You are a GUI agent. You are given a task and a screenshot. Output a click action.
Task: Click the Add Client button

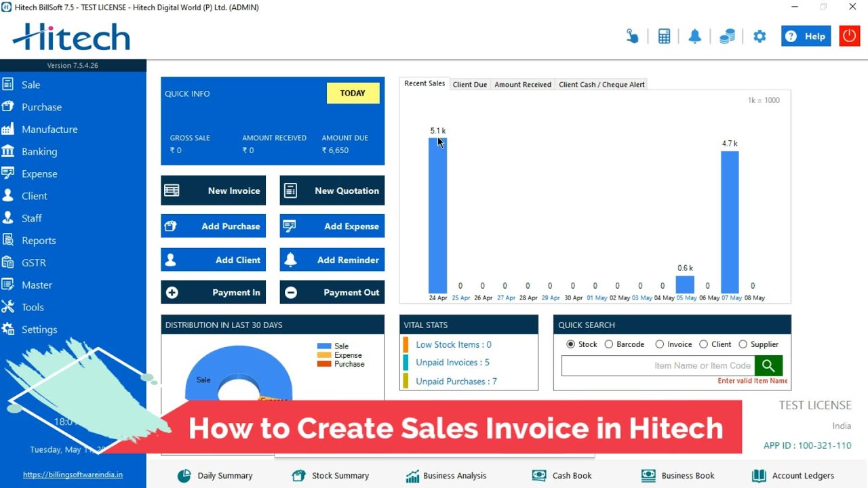pyautogui.click(x=213, y=260)
